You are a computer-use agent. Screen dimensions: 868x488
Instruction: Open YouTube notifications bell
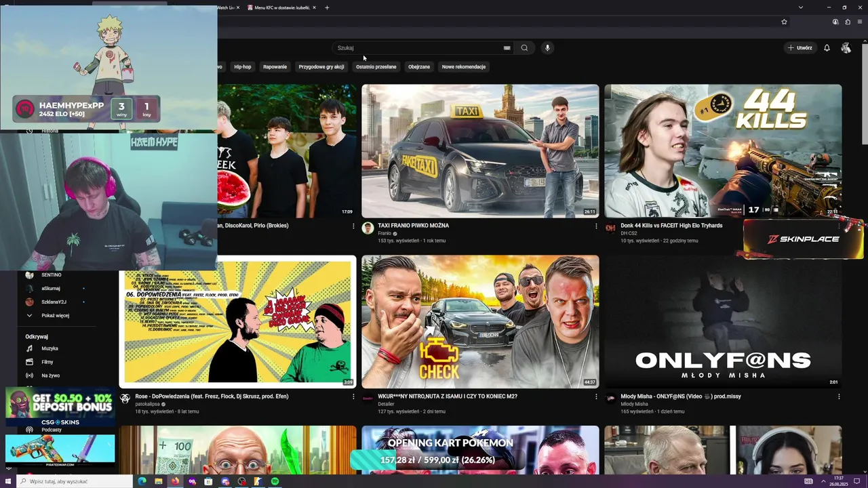pos(827,47)
